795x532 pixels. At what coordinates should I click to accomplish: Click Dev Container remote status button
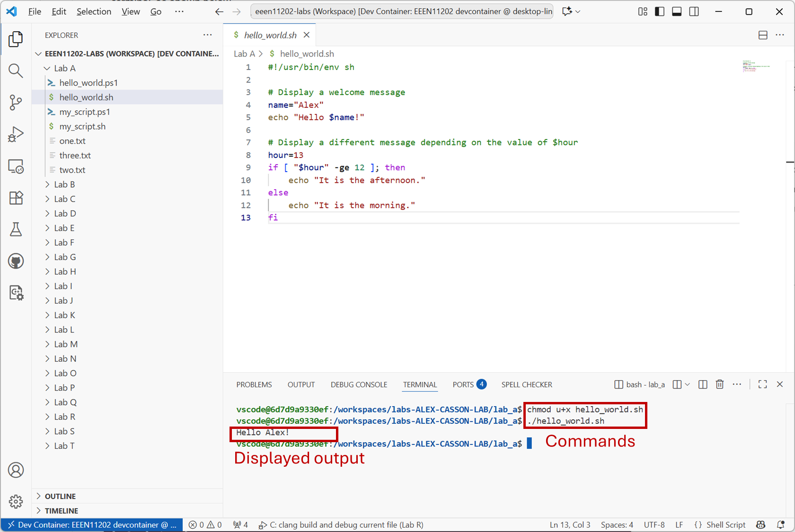click(92, 524)
